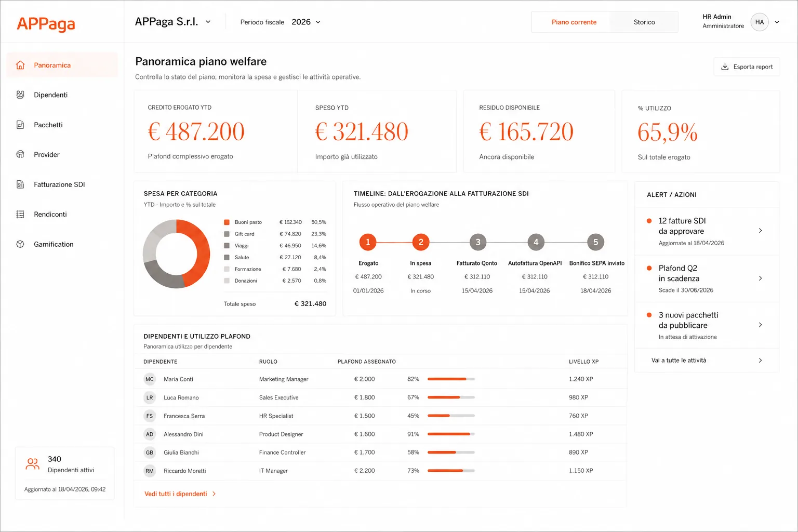Click Alessandro Dini's 91% utilization bar
Screen dimensions: 798x532
pos(451,434)
